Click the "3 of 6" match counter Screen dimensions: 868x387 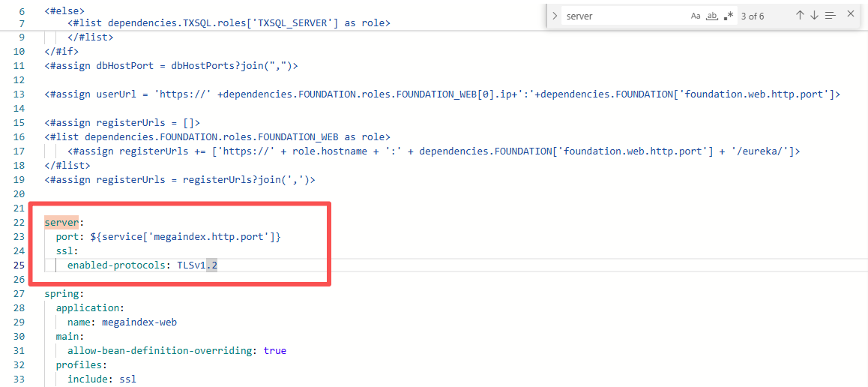[753, 16]
